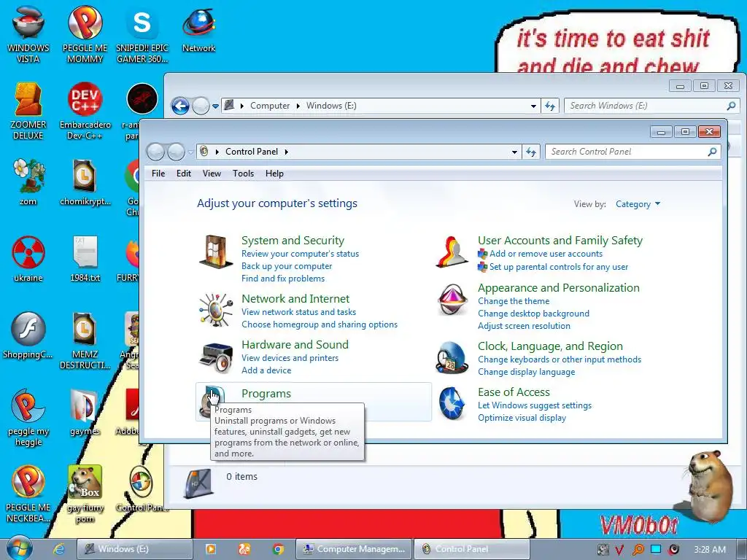Select the ShoppingC... Flash icon
This screenshot has height=560, width=747.
(x=28, y=335)
